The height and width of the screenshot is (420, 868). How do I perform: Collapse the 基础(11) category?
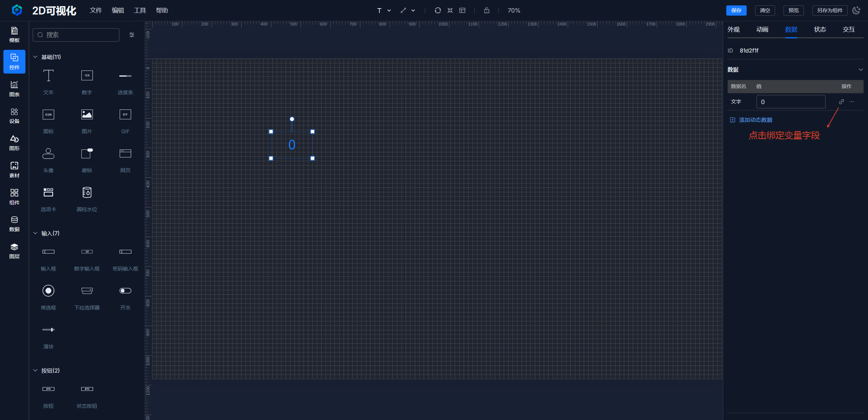pos(35,57)
